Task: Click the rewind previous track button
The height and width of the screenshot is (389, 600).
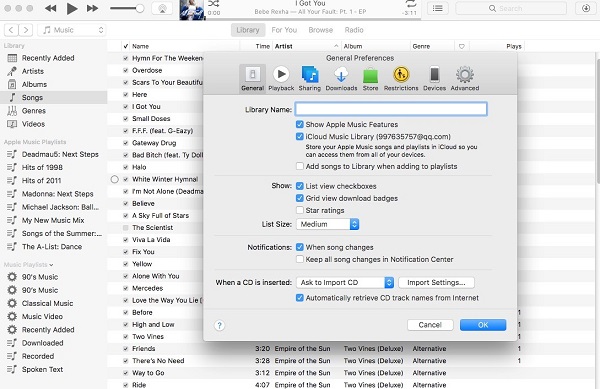Action: point(51,8)
